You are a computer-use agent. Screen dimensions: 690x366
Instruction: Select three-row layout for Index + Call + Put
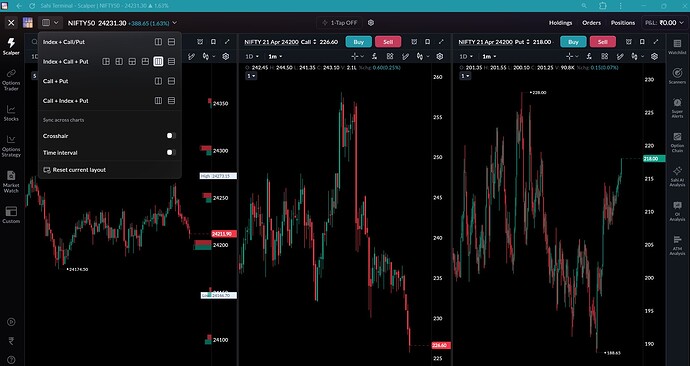click(172, 62)
